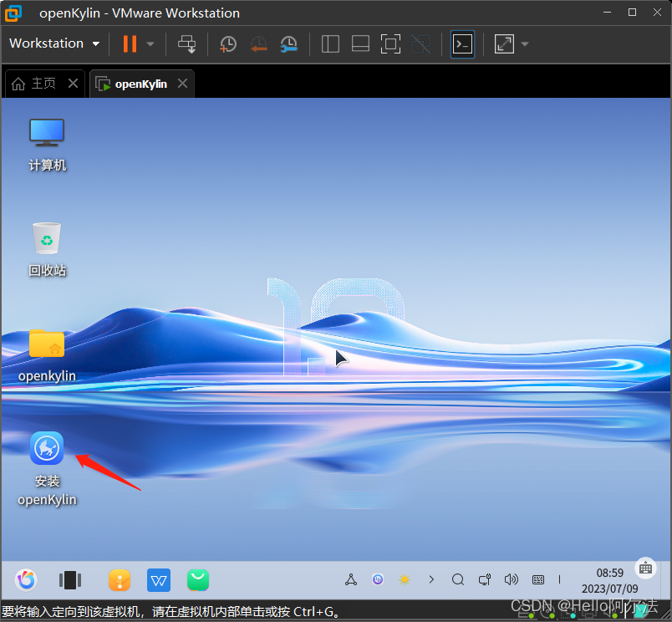Toggle the thumbnail bar view

pyautogui.click(x=360, y=44)
